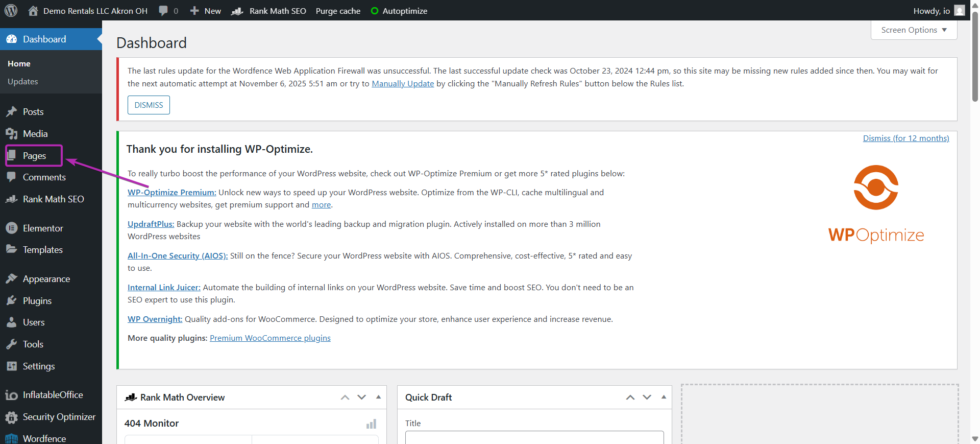Click the Manually Update link
Image resolution: width=980 pixels, height=444 pixels.
coord(403,84)
